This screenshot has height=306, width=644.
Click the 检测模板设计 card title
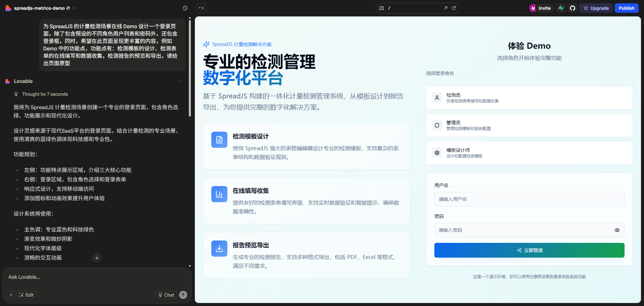(251, 136)
